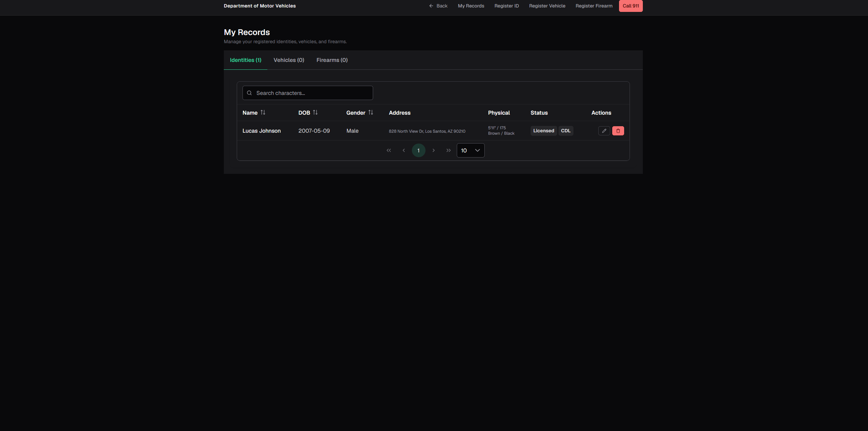Edit Lucas Johnson record with pencil icon
Image resolution: width=868 pixels, height=431 pixels.
(604, 131)
